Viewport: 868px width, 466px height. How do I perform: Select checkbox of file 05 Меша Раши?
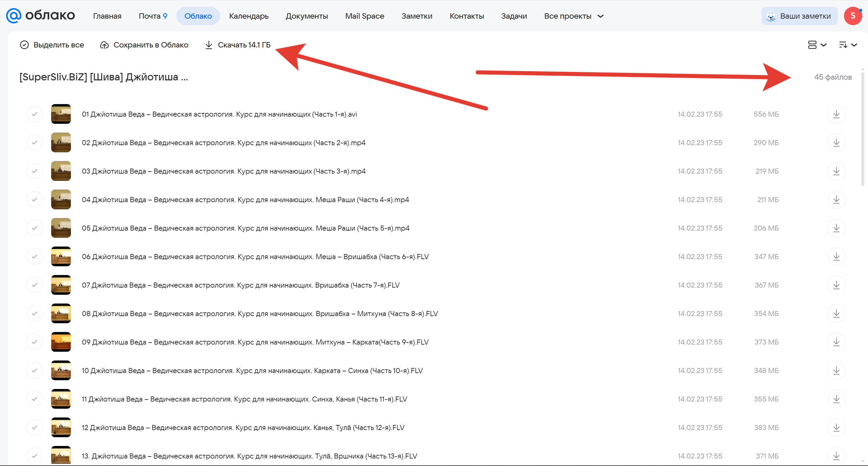35,228
